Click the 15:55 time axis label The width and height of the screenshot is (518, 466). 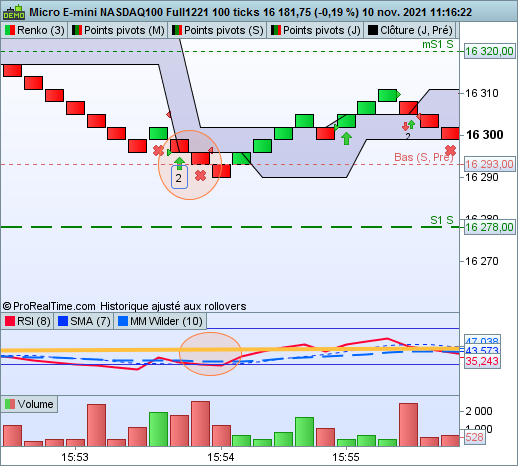[x=346, y=457]
